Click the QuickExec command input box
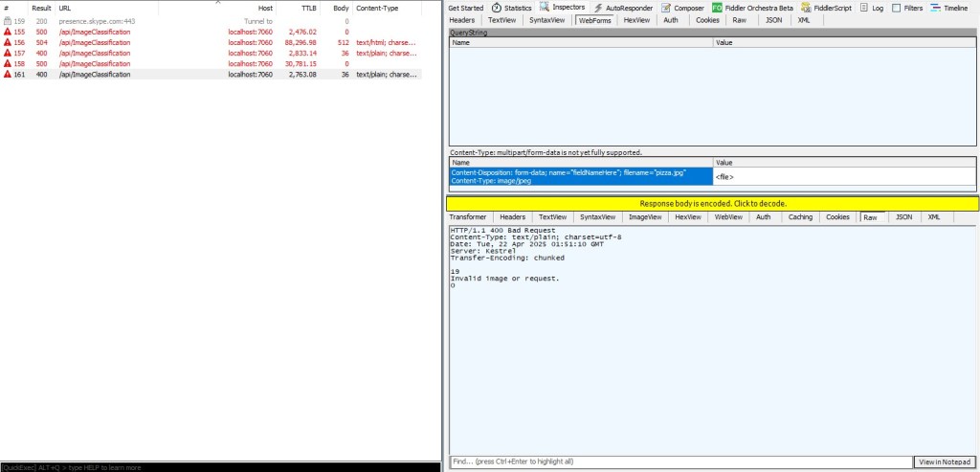The height and width of the screenshot is (472, 980). pyautogui.click(x=220, y=467)
